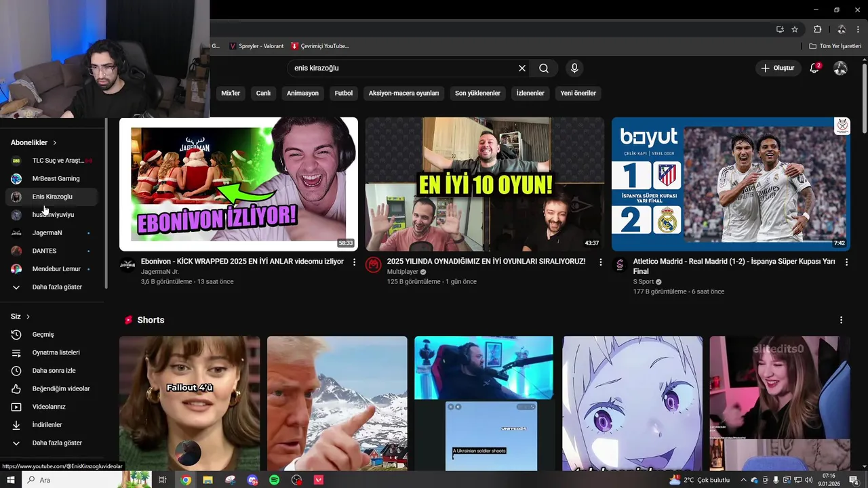Screen dimensions: 868x488
Task: Select Yeni öneriler filter chip
Action: pyautogui.click(x=578, y=93)
